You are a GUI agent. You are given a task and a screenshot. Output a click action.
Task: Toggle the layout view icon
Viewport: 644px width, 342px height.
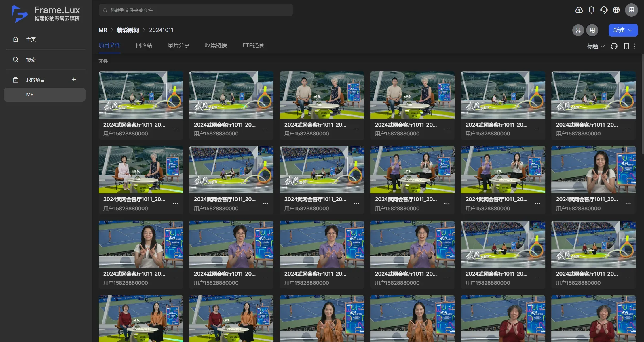pyautogui.click(x=626, y=46)
